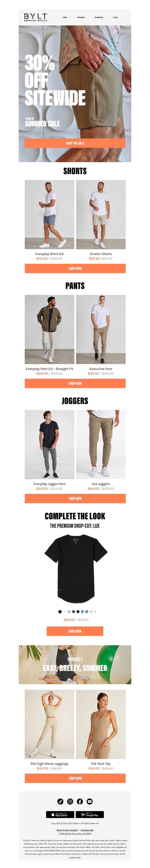Open the SALE navigation menu item
150x868 pixels.
pos(115,17)
